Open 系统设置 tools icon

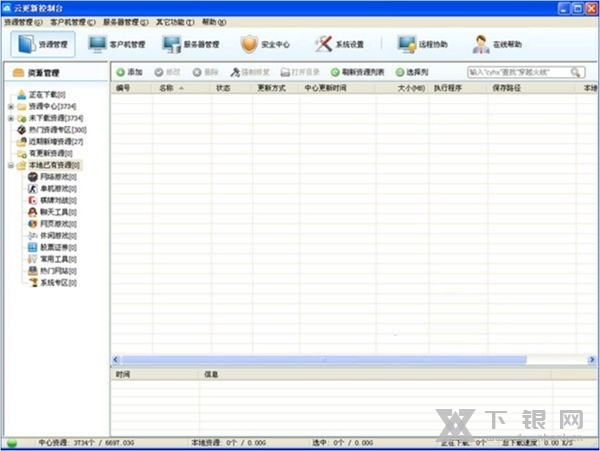click(x=339, y=44)
